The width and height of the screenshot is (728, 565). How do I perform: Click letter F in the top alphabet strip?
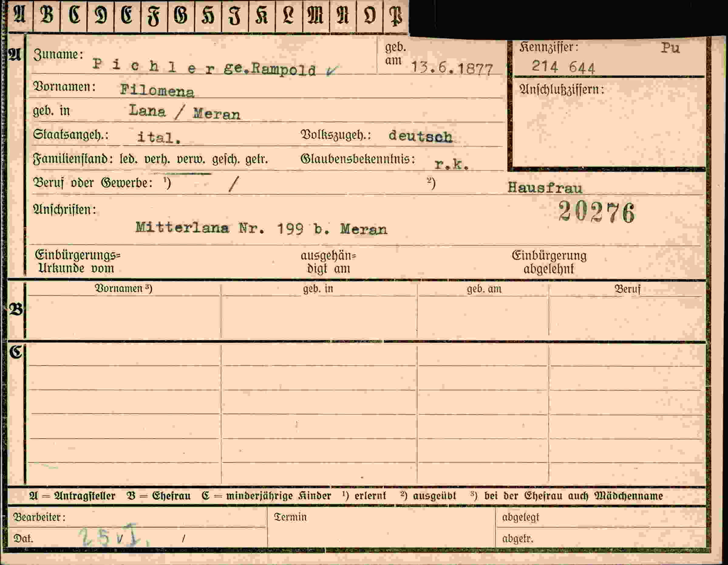[154, 16]
